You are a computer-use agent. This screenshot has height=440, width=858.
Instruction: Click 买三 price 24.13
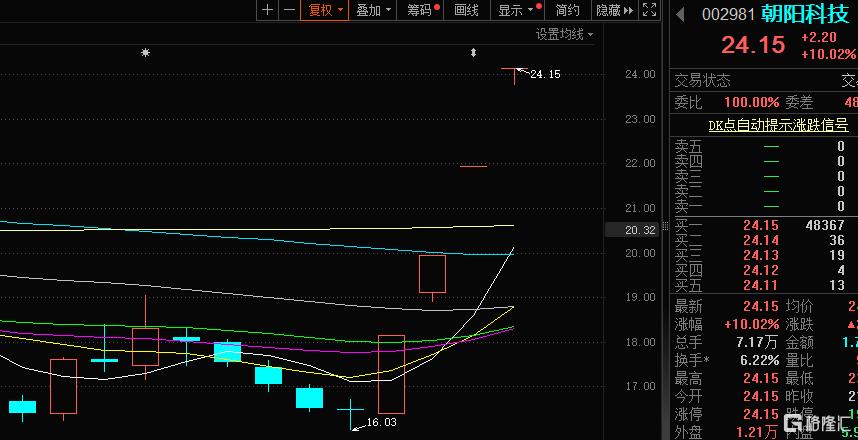(761, 254)
